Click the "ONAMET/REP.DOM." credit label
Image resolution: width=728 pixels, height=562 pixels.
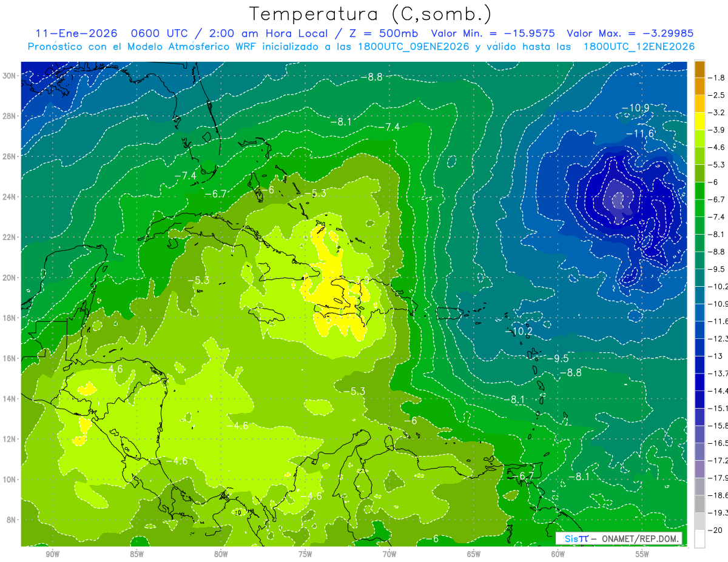(641, 538)
